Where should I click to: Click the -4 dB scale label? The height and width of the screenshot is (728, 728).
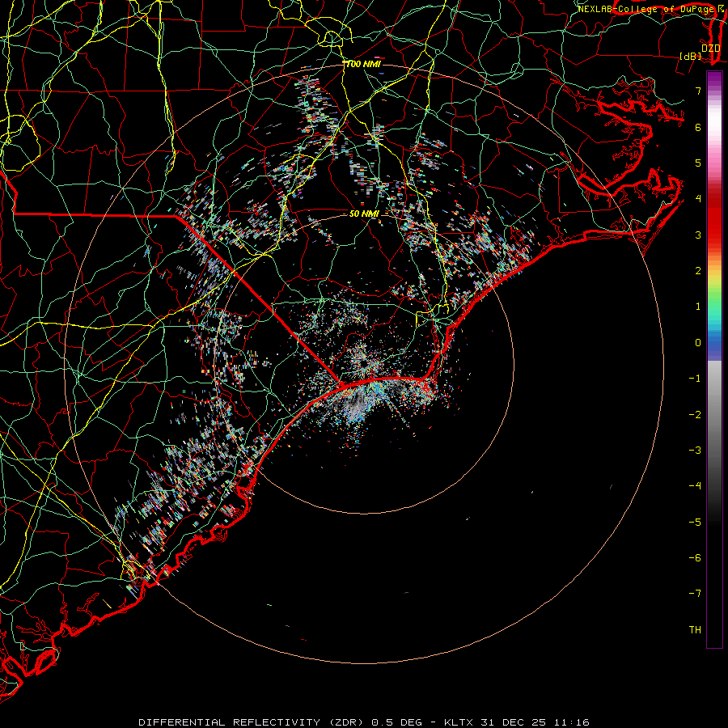point(695,486)
